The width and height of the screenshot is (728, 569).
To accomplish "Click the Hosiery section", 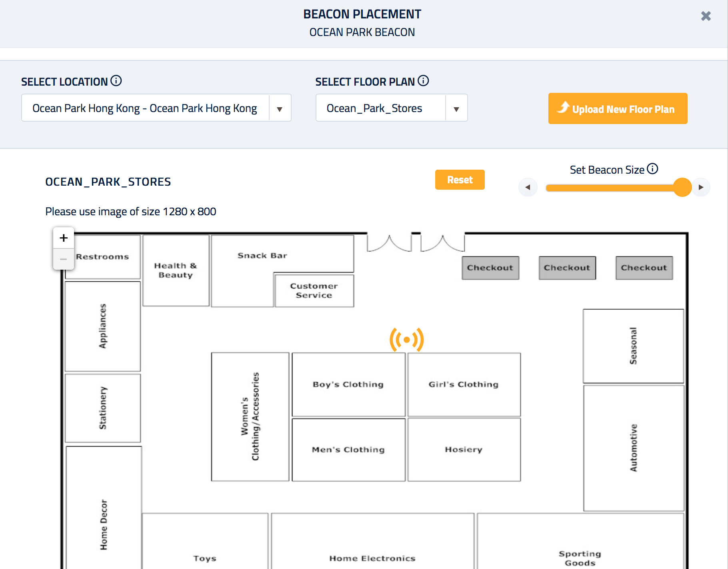I will [x=464, y=450].
